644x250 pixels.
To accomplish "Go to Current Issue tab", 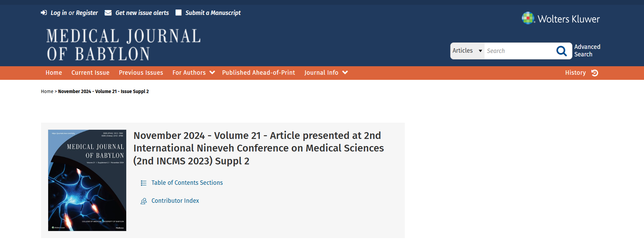I will (90, 73).
